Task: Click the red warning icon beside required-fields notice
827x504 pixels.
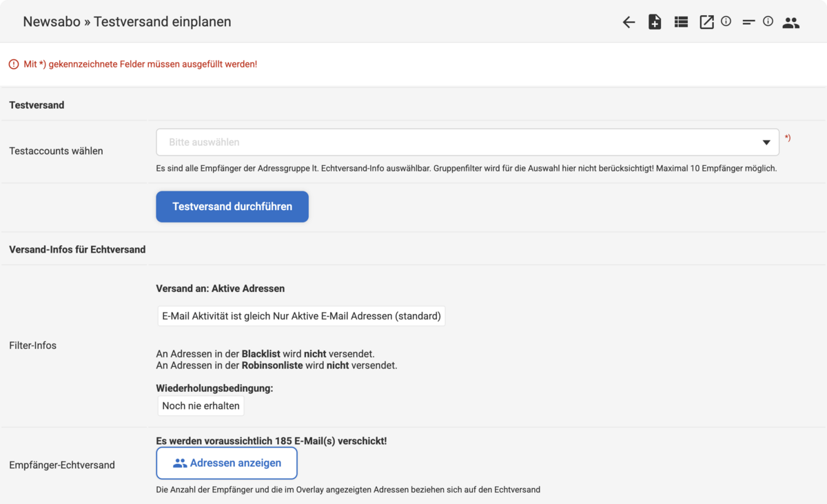Action: [14, 64]
